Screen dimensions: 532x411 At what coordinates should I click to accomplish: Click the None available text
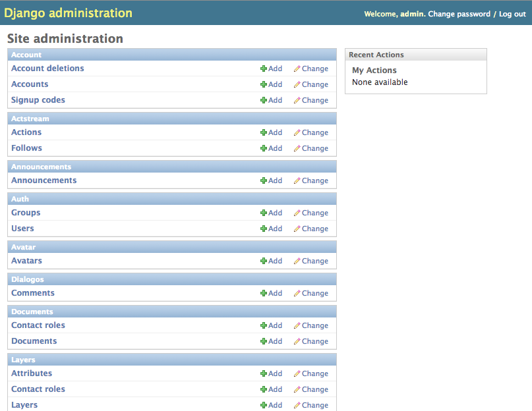tap(380, 82)
